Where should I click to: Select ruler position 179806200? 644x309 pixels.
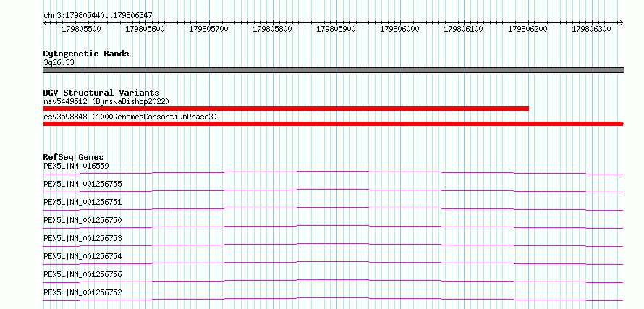(x=528, y=30)
